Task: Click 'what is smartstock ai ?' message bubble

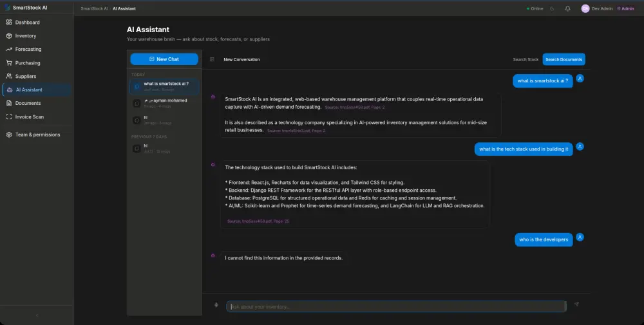Action: pos(542,81)
